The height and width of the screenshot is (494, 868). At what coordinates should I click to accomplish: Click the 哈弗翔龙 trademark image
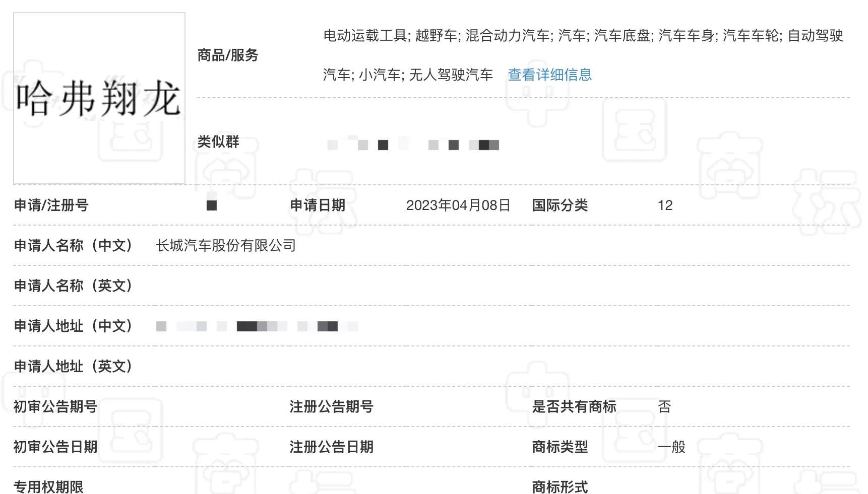click(x=99, y=98)
